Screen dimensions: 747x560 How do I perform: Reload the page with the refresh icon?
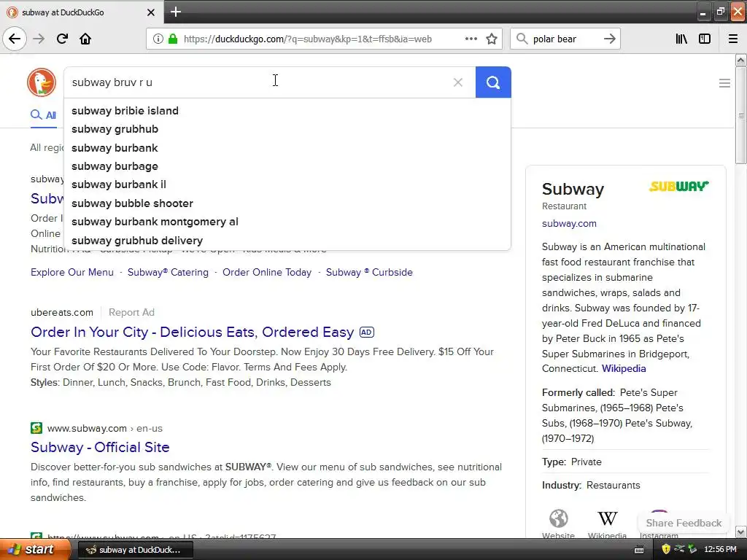pyautogui.click(x=62, y=39)
